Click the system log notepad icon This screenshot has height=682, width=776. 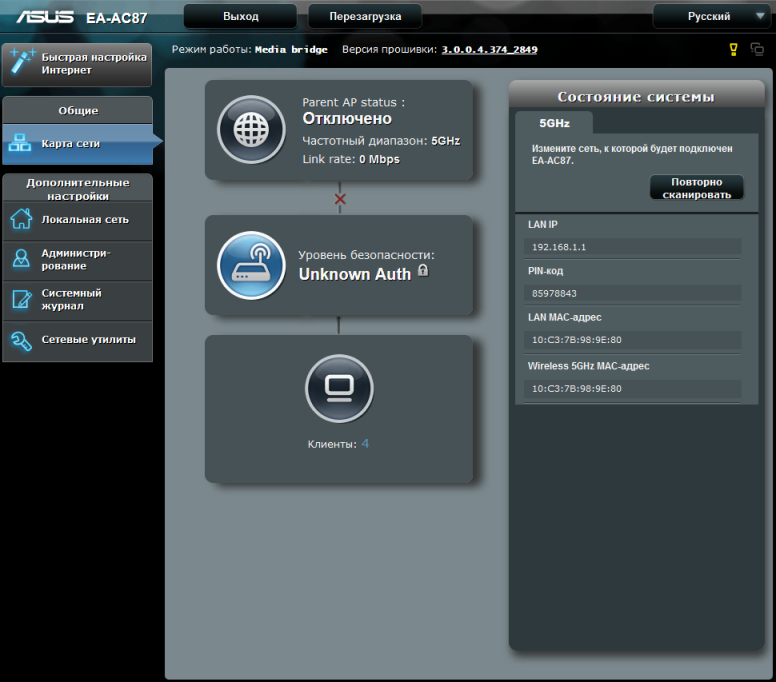click(21, 299)
